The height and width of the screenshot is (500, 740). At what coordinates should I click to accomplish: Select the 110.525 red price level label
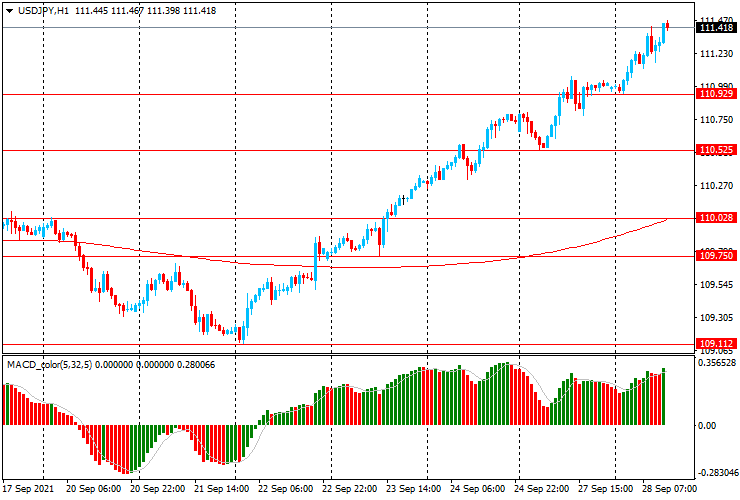click(716, 150)
